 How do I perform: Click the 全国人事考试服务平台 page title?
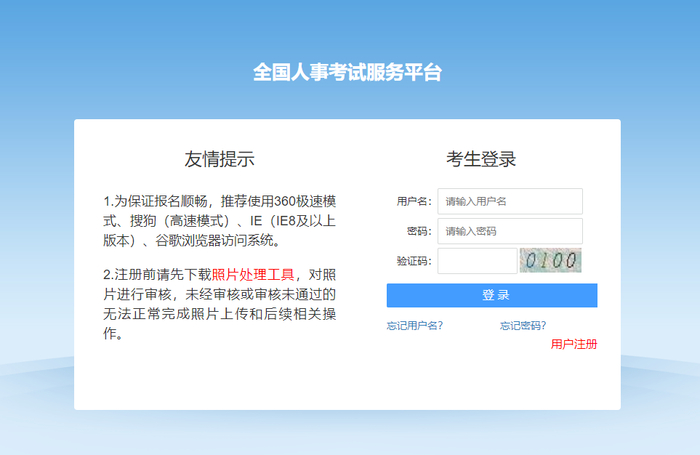pos(347,72)
